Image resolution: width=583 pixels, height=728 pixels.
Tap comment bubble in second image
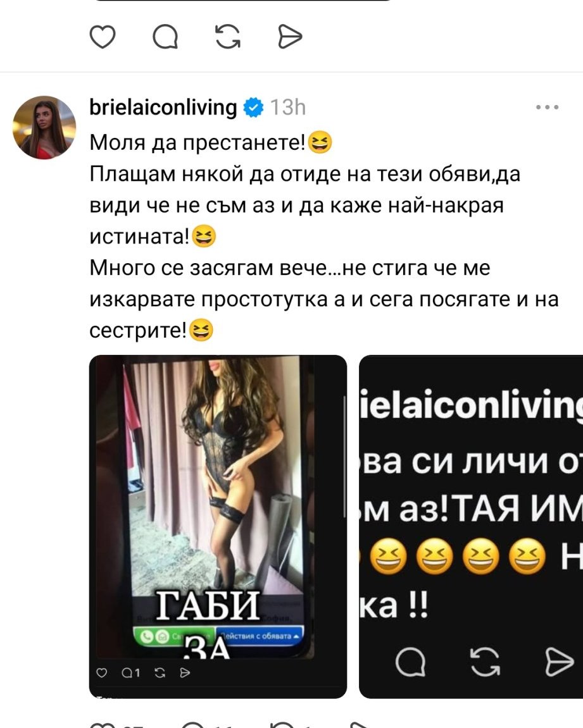coord(410,662)
